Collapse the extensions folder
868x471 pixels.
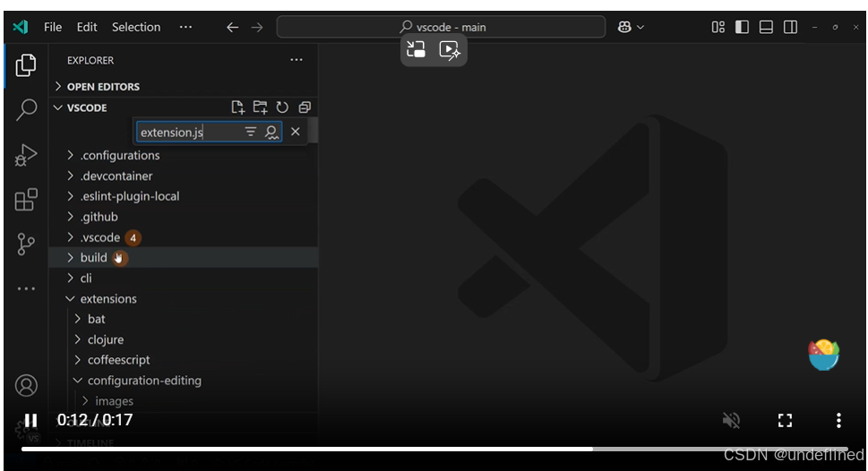click(x=184, y=299)
